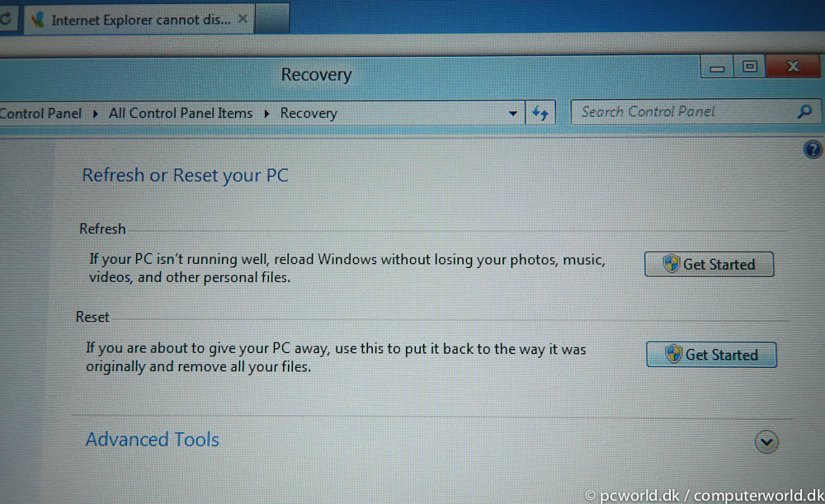Select the Internet Explorer cannot display tab
Screen dimensions: 825x504
pyautogui.click(x=139, y=20)
